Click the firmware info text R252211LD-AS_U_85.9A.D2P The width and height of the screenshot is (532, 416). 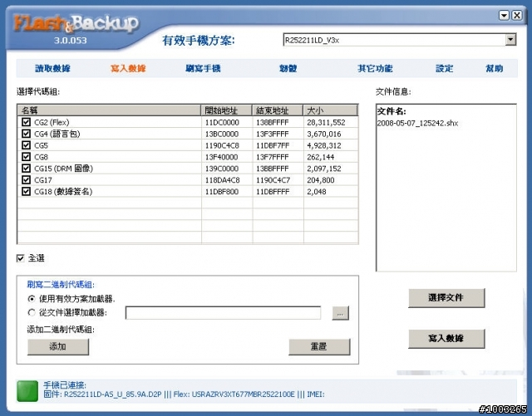[x=113, y=394]
